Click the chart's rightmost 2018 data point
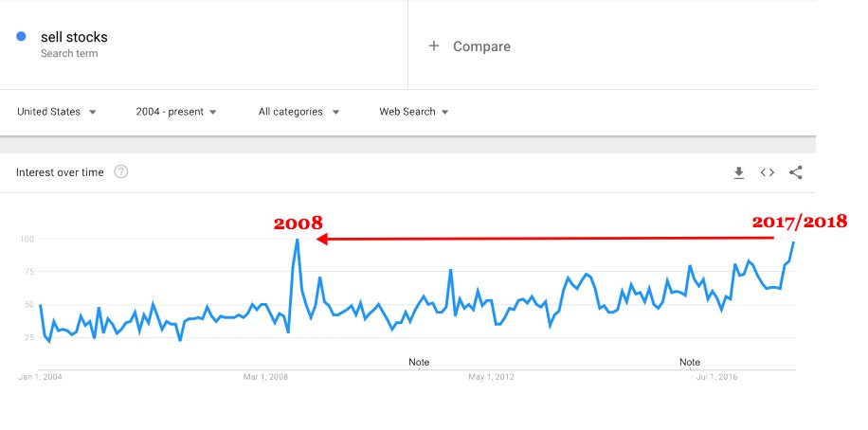Image resolution: width=868 pixels, height=430 pixels. [794, 242]
